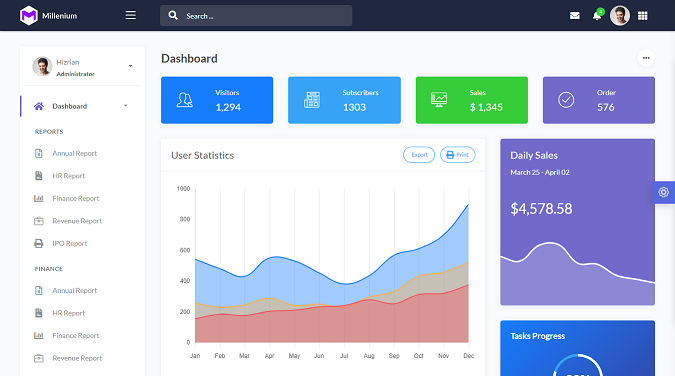Open the apps grid icon
The width and height of the screenshot is (675, 376).
[643, 16]
